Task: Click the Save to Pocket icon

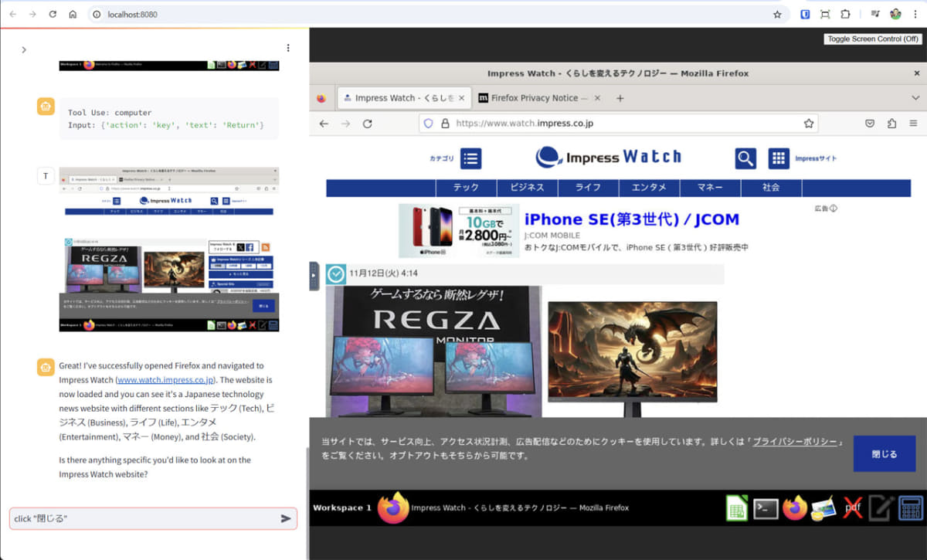Action: coord(870,124)
